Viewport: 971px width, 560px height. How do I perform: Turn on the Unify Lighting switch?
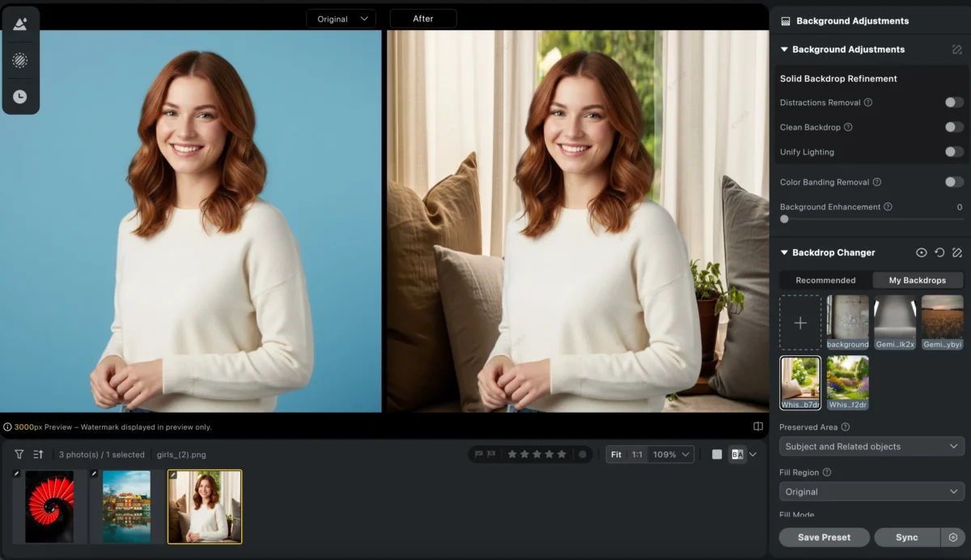pyautogui.click(x=954, y=152)
